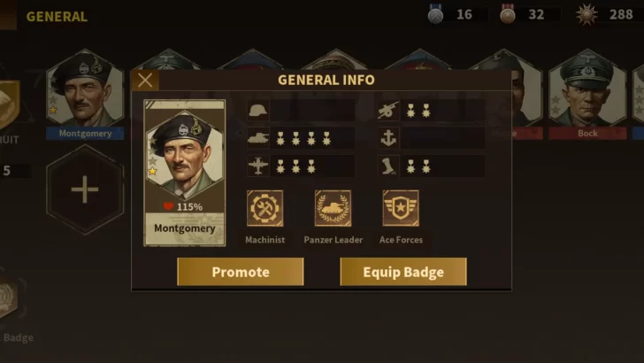The width and height of the screenshot is (644, 363).
Task: Select the Machinist skill icon
Action: click(x=264, y=208)
